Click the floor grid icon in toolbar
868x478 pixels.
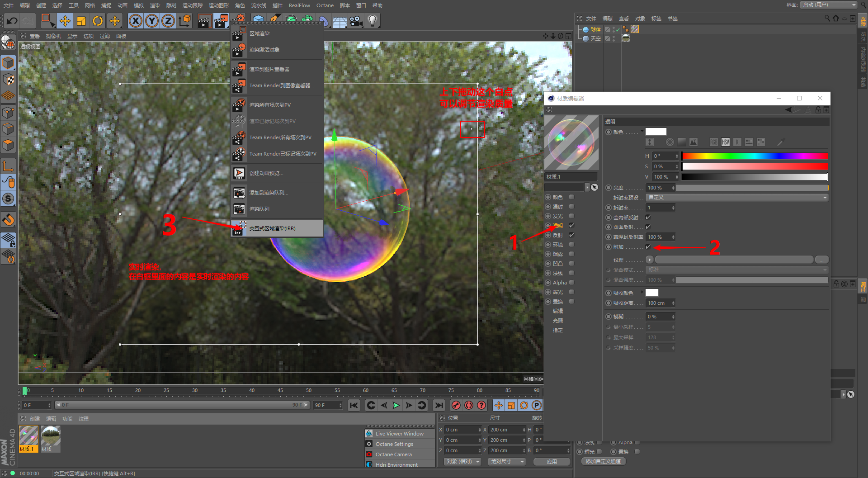tap(340, 22)
